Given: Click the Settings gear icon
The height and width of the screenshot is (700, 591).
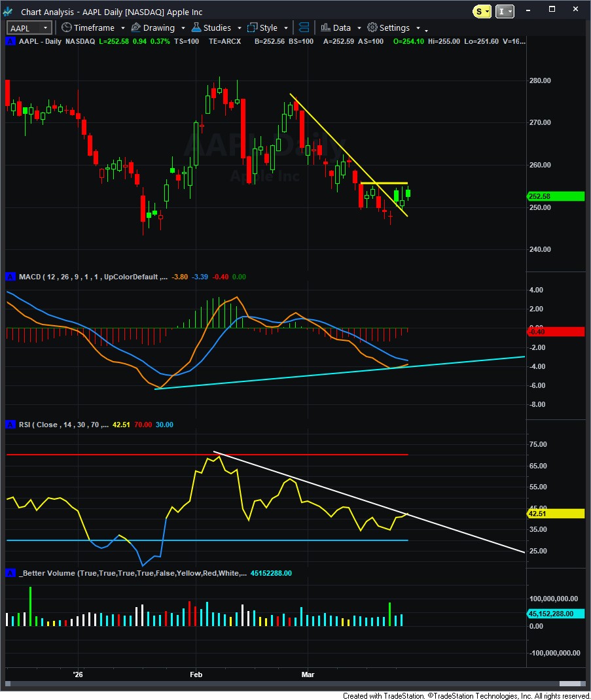Looking at the screenshot, I should tap(372, 27).
